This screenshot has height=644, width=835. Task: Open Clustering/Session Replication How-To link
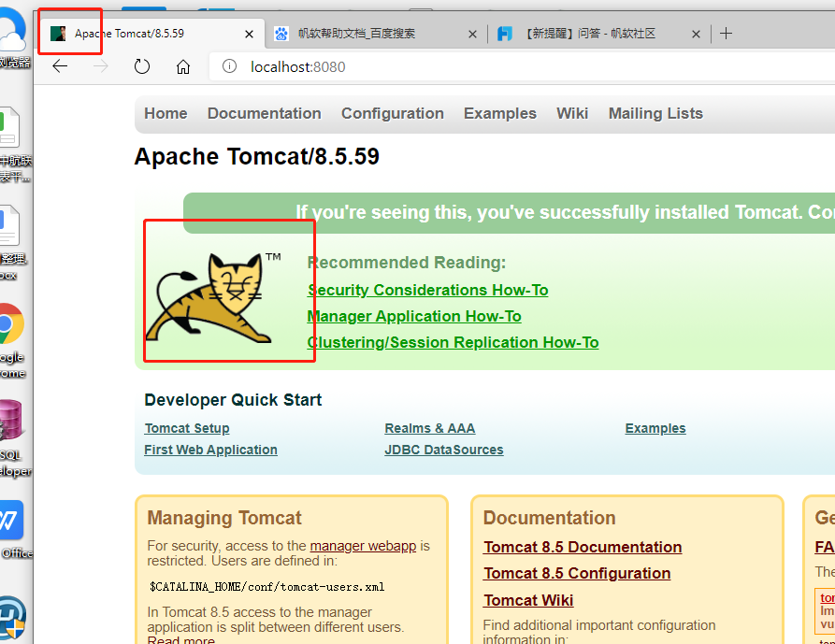coord(453,342)
